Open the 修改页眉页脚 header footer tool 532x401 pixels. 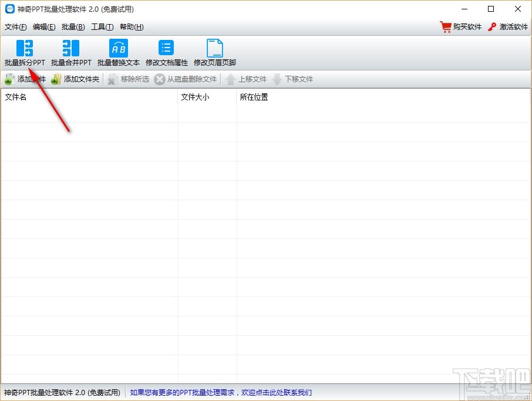coord(215,53)
